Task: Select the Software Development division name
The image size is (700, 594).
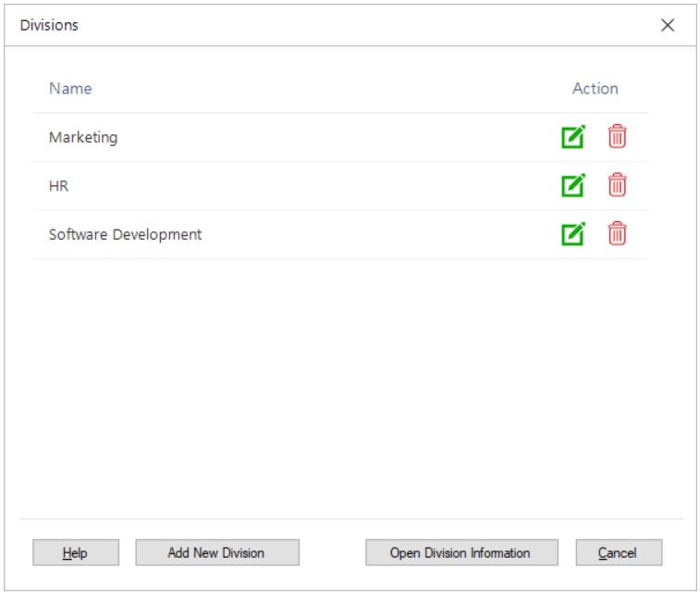Action: 125,234
